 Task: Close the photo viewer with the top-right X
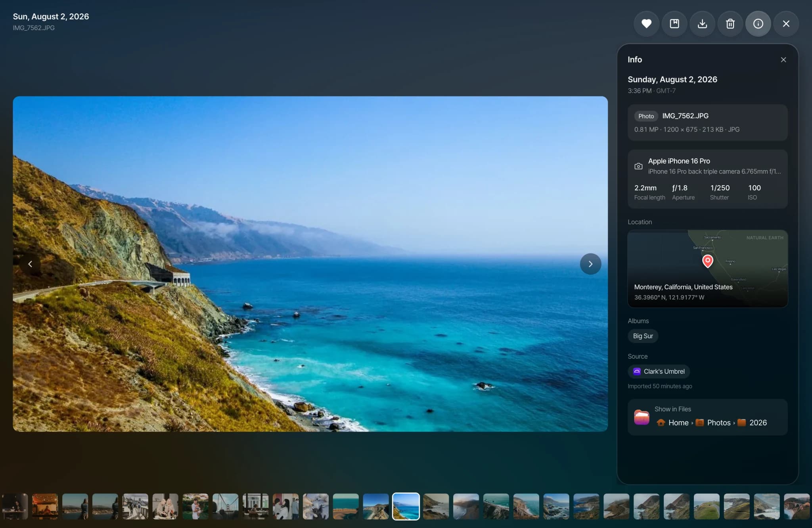786,24
